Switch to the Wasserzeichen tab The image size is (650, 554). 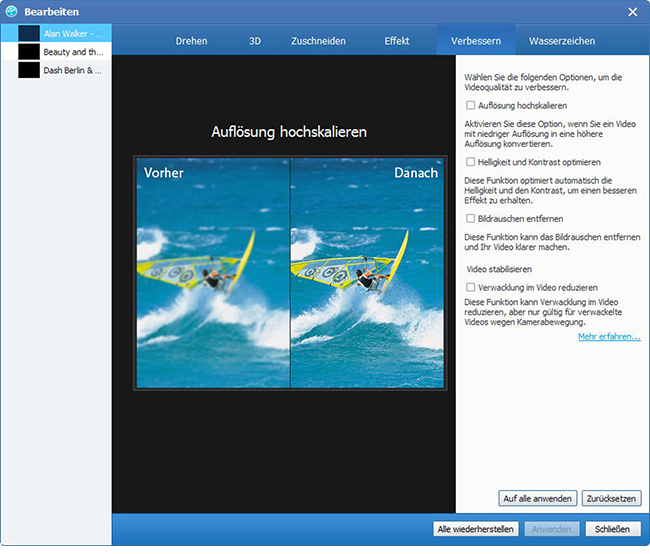click(x=562, y=41)
